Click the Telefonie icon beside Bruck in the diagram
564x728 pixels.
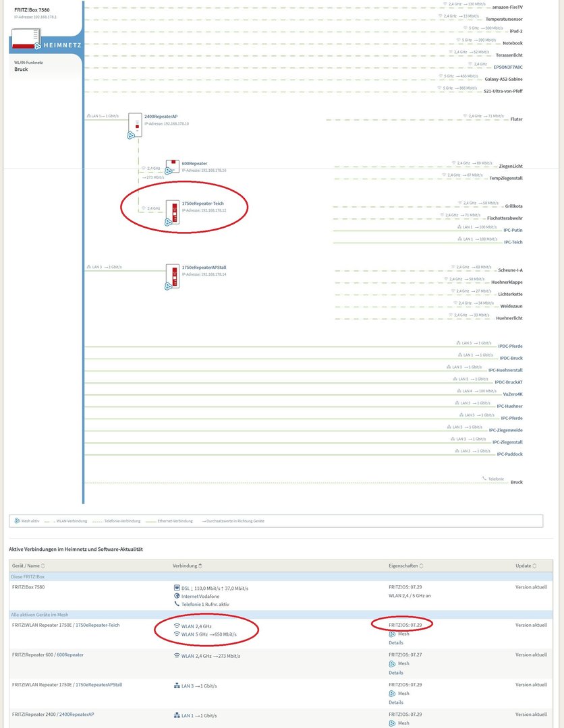click(484, 478)
